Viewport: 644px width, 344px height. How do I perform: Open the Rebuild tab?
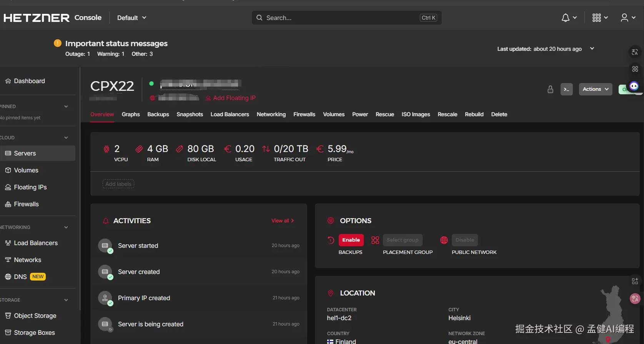point(474,114)
